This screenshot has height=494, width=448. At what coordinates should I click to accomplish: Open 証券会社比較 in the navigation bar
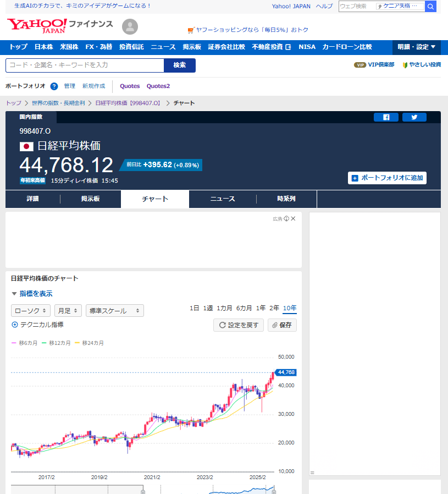(226, 47)
